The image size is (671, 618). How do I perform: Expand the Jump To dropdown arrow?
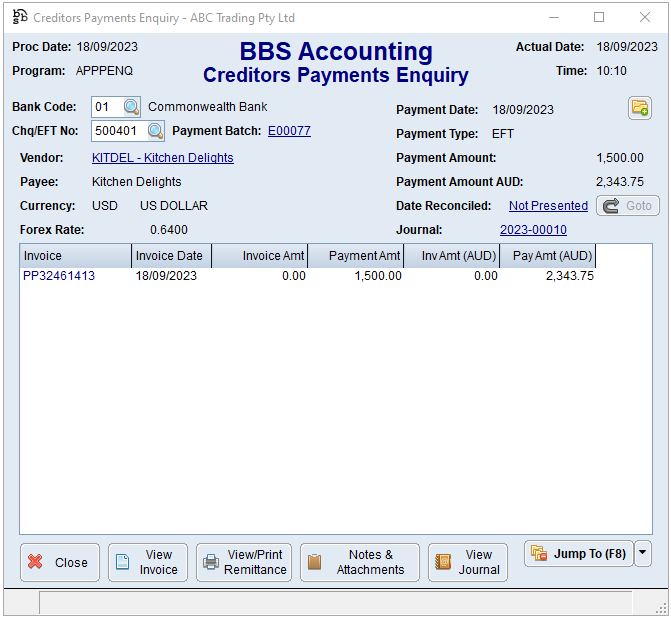[643, 553]
